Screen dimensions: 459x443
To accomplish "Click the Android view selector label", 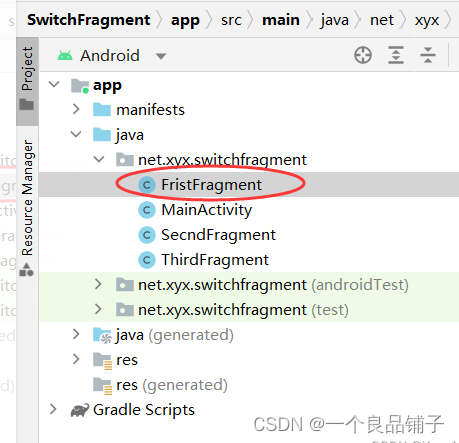I will [x=110, y=55].
